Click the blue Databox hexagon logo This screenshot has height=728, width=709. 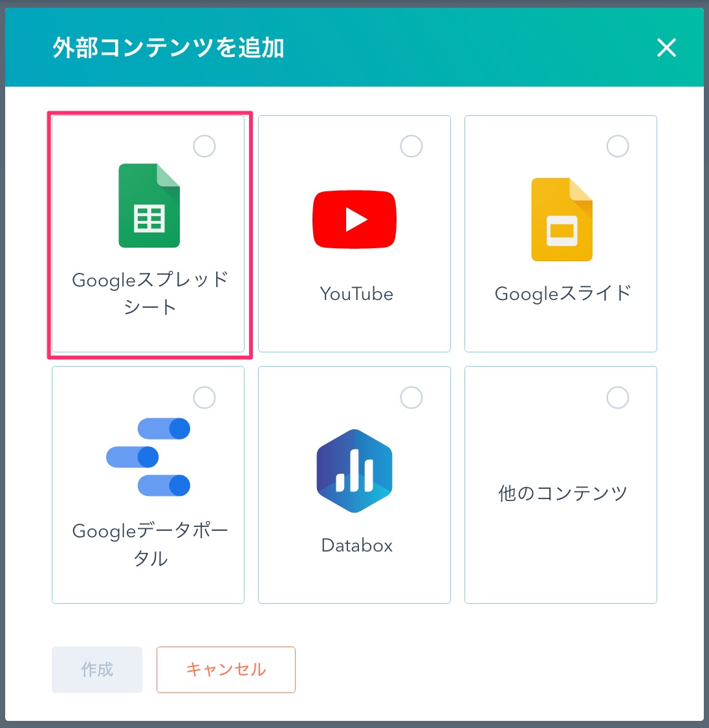click(354, 471)
